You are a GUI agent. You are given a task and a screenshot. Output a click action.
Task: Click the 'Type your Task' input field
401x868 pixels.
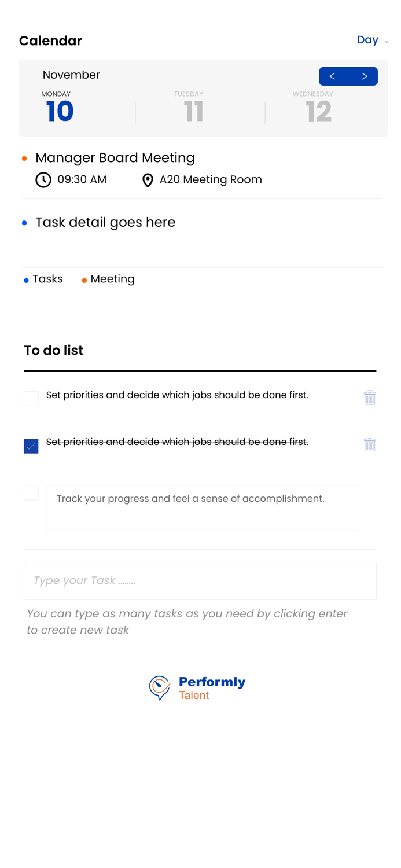pyautogui.click(x=200, y=580)
